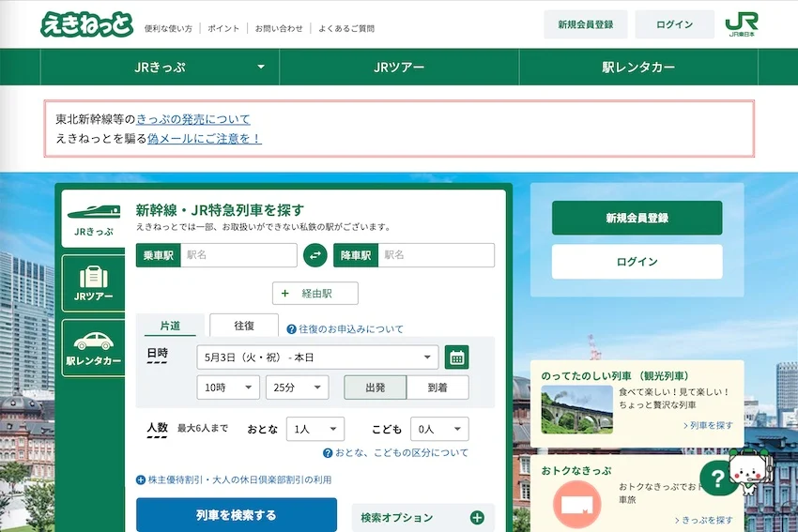
Task: Click the top ログイン header button
Action: [x=675, y=24]
